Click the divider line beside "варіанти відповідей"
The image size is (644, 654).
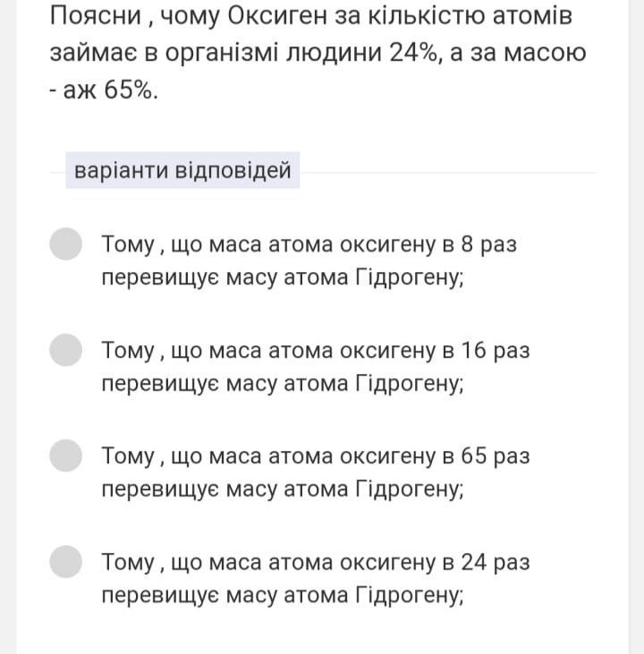point(447,172)
